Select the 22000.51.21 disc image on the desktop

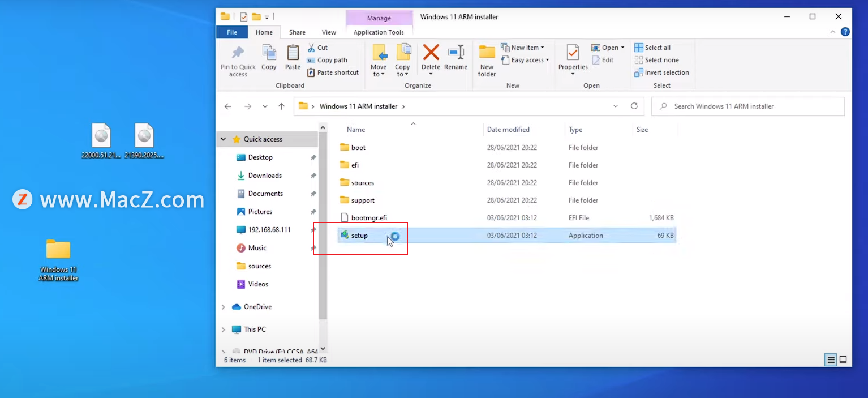click(101, 141)
